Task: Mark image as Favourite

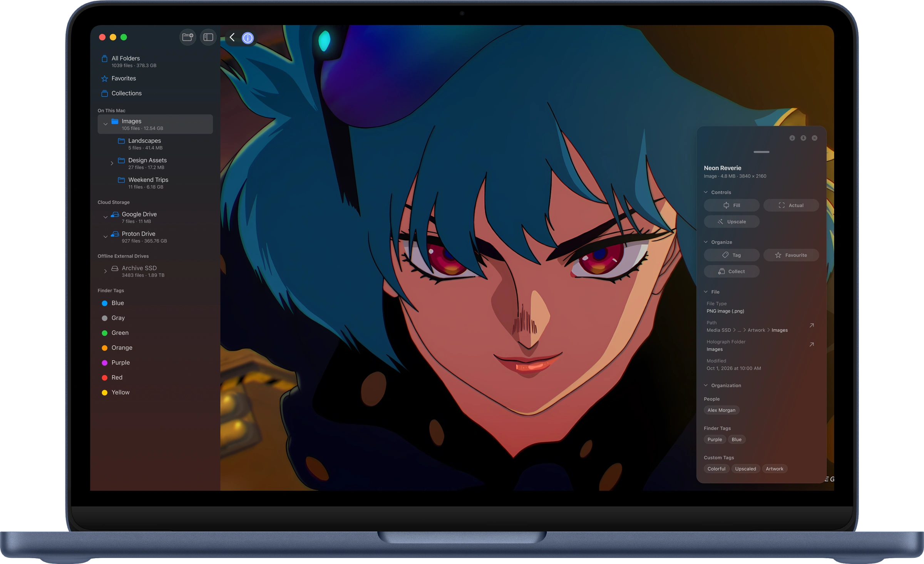Action: tap(791, 255)
